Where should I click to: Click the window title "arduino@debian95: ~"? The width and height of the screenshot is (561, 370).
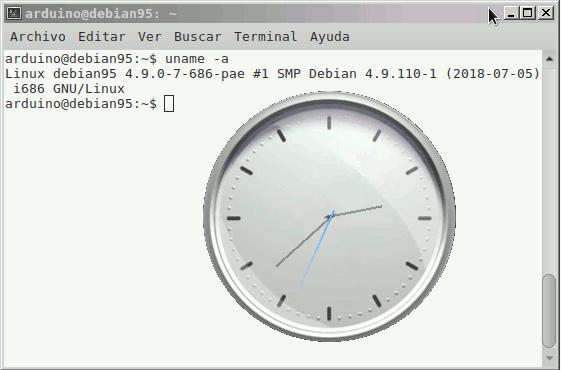click(101, 14)
